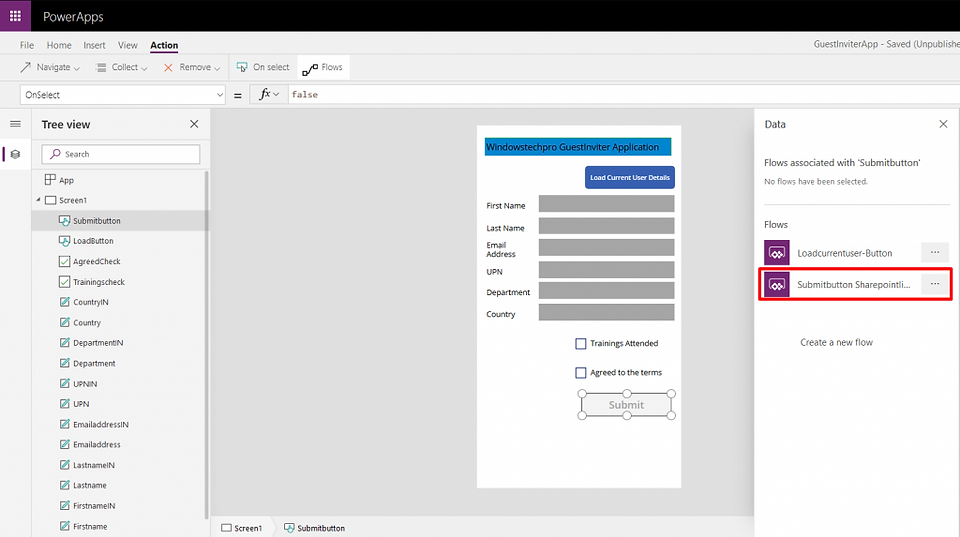Image resolution: width=960 pixels, height=537 pixels.
Task: Open the Collect action dropdown
Action: pos(121,67)
